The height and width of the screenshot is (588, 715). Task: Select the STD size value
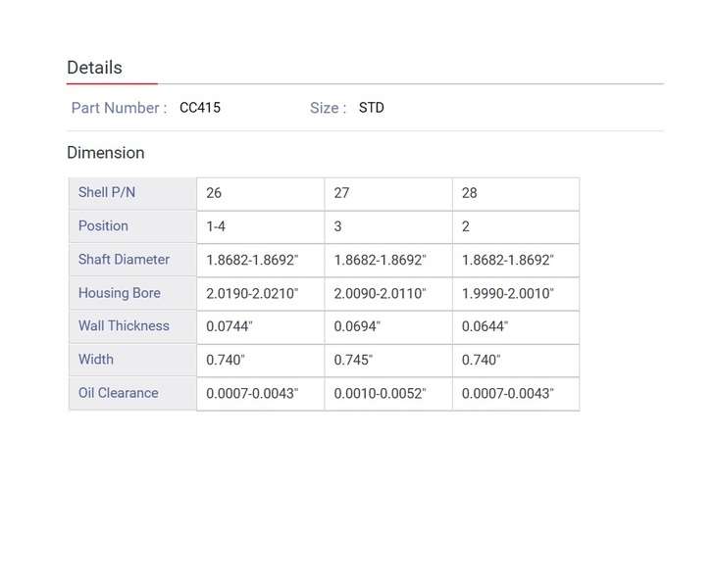pos(371,108)
